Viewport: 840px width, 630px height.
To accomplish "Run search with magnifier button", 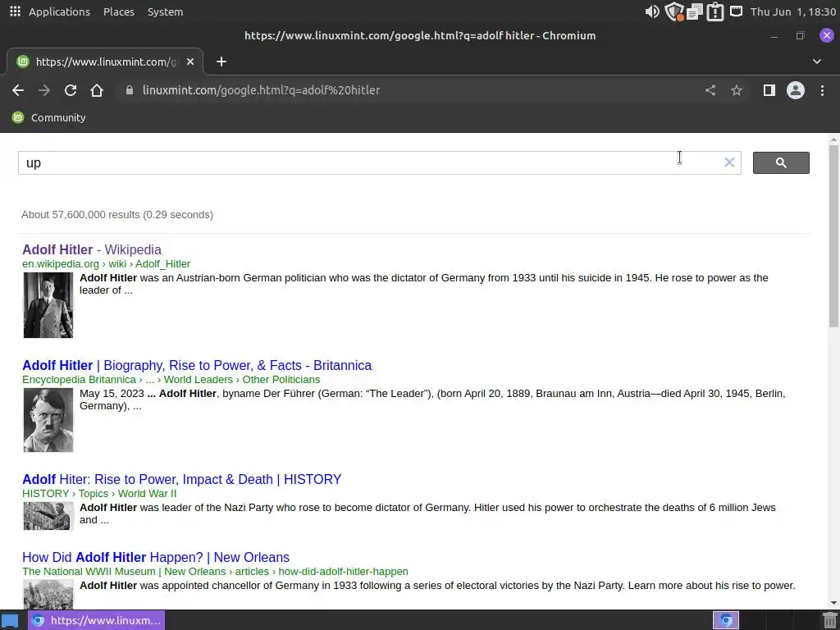I will (x=781, y=163).
